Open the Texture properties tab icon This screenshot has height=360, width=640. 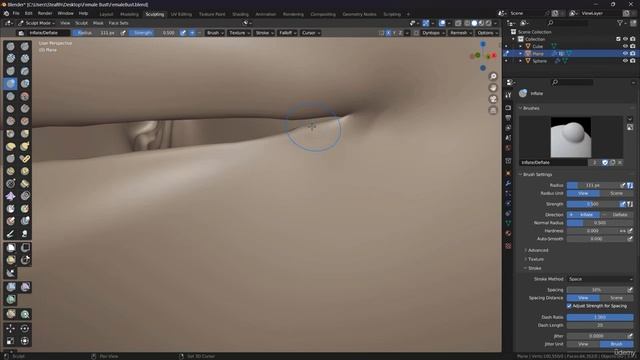tap(508, 246)
